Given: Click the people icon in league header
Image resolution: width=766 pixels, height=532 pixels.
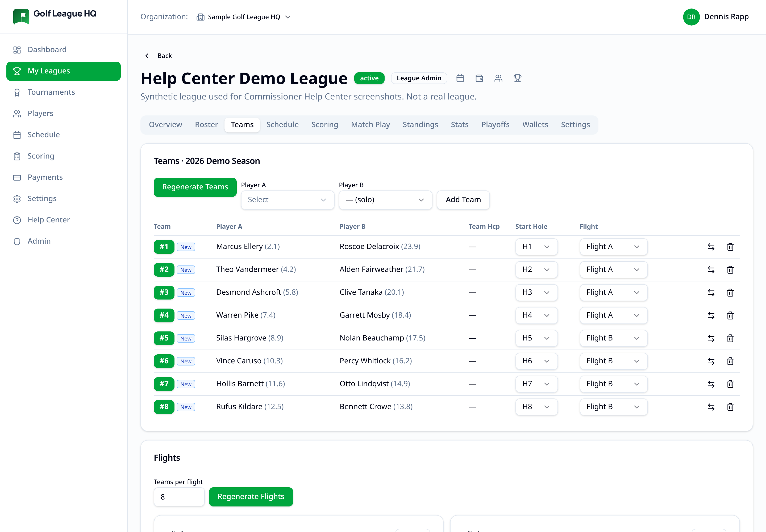Looking at the screenshot, I should click(x=498, y=78).
